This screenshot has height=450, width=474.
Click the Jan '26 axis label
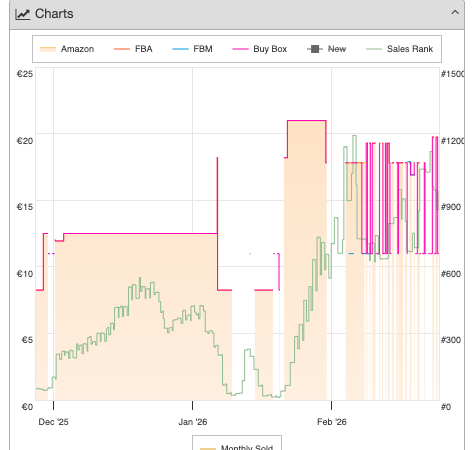(193, 422)
